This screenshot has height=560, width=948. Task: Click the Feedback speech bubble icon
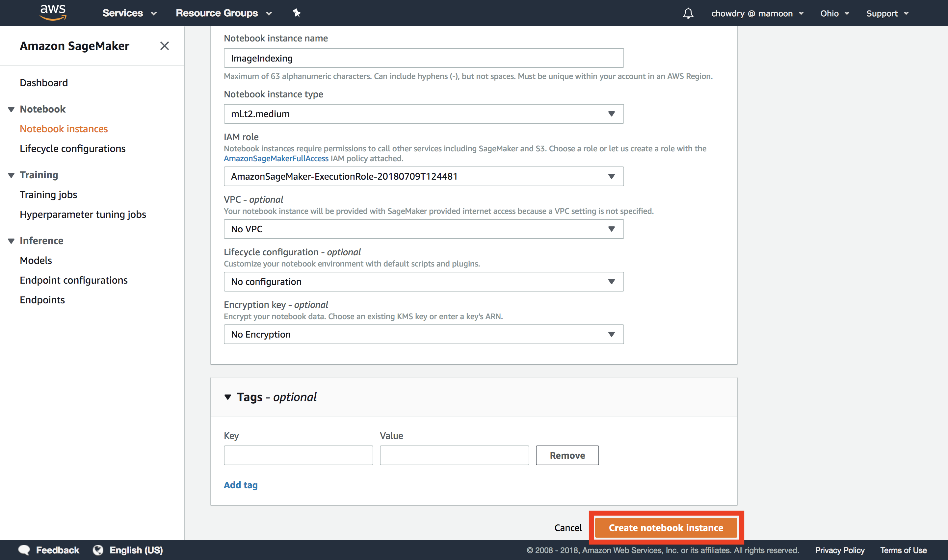tap(24, 550)
